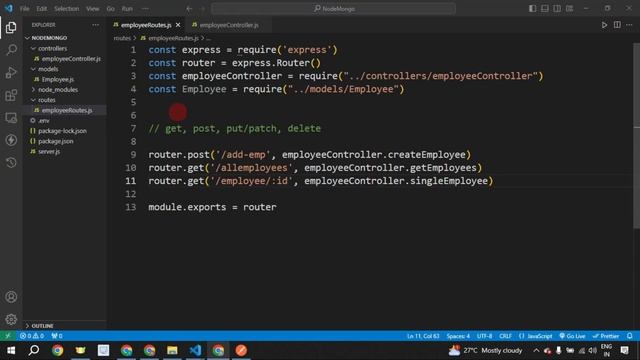Open the notifications bell in status bar
The width and height of the screenshot is (640, 360).
pyautogui.click(x=630, y=336)
